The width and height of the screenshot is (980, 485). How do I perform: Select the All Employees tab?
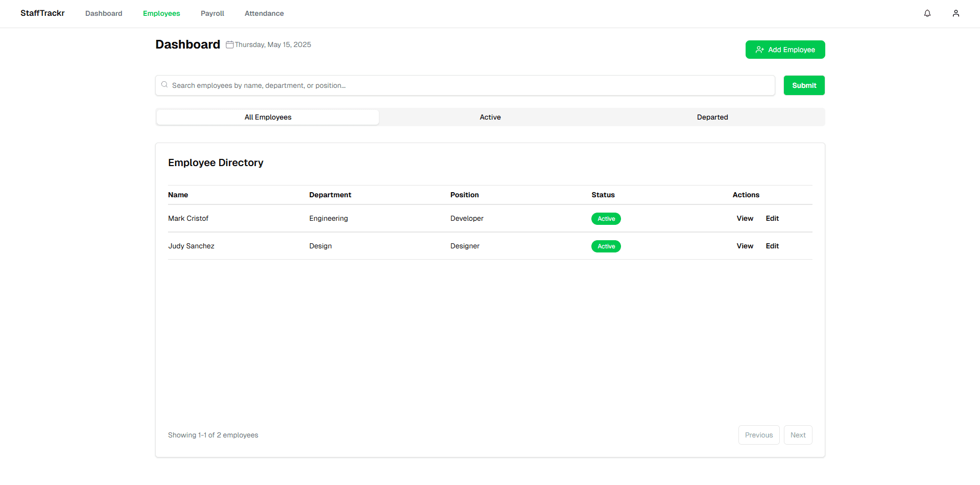[268, 117]
